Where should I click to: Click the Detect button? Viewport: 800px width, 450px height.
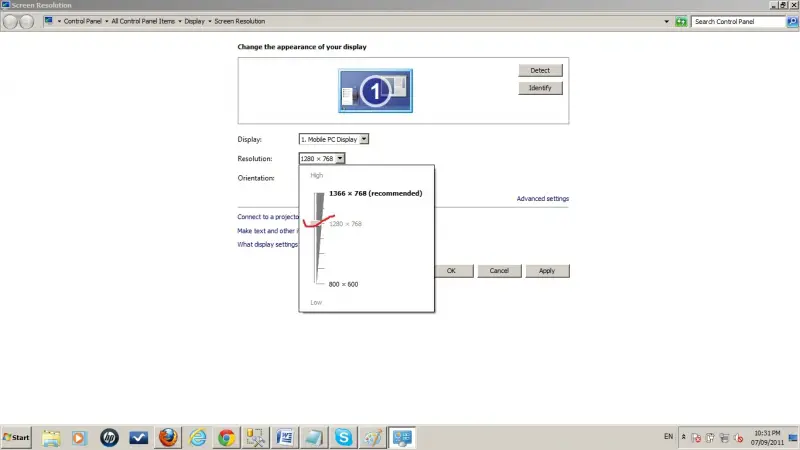point(540,70)
